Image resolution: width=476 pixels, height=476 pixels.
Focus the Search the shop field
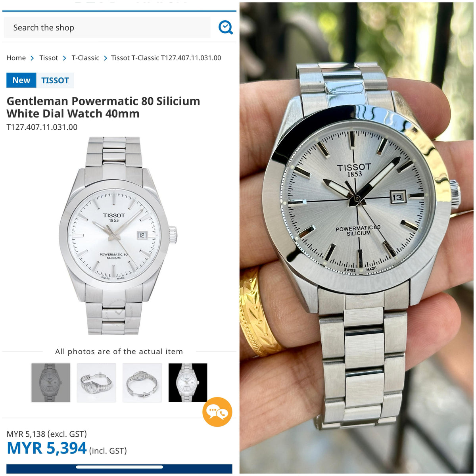point(107,27)
